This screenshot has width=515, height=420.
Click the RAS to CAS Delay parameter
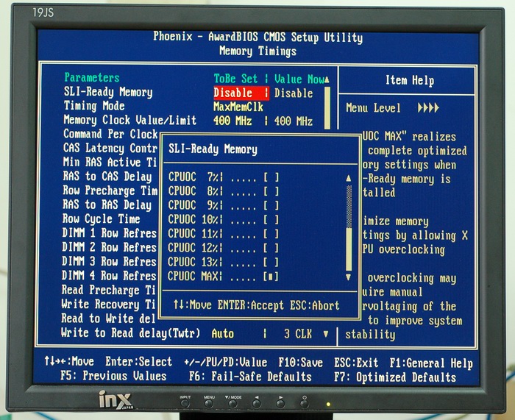tap(107, 177)
